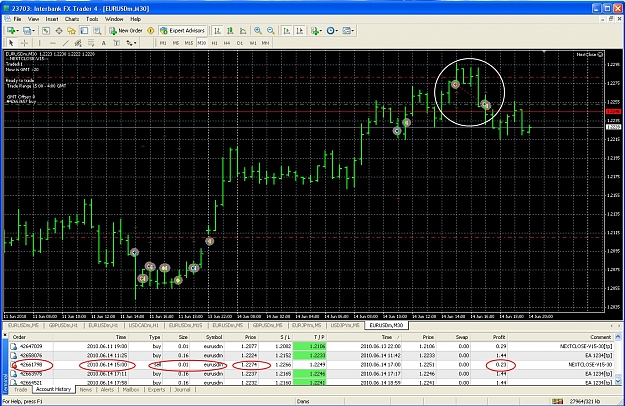Screen dimensions: 625x406
Task: Expand the Indicators dropdown arrow
Action: click(321, 31)
